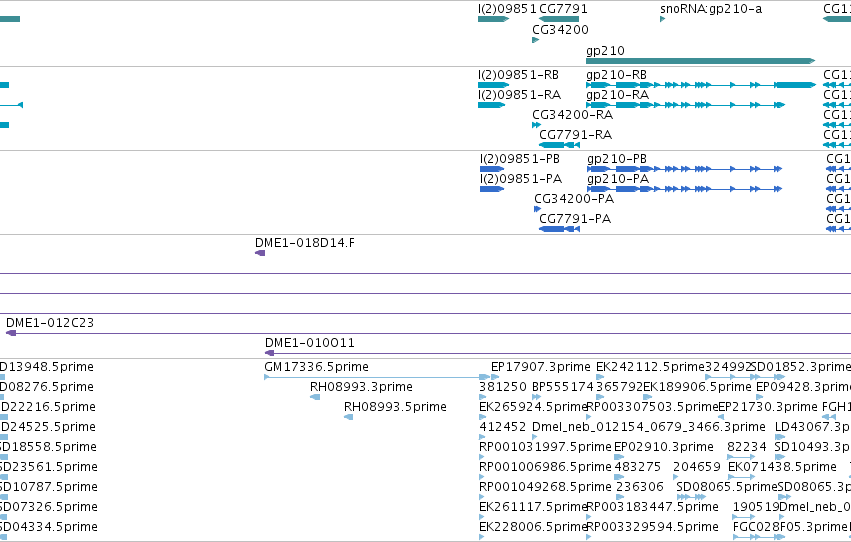Select the l(2)09851-PA protein bar

pyautogui.click(x=492, y=189)
